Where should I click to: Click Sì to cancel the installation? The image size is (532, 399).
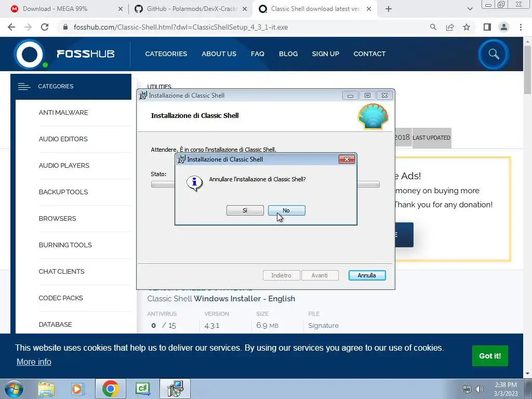click(x=245, y=210)
